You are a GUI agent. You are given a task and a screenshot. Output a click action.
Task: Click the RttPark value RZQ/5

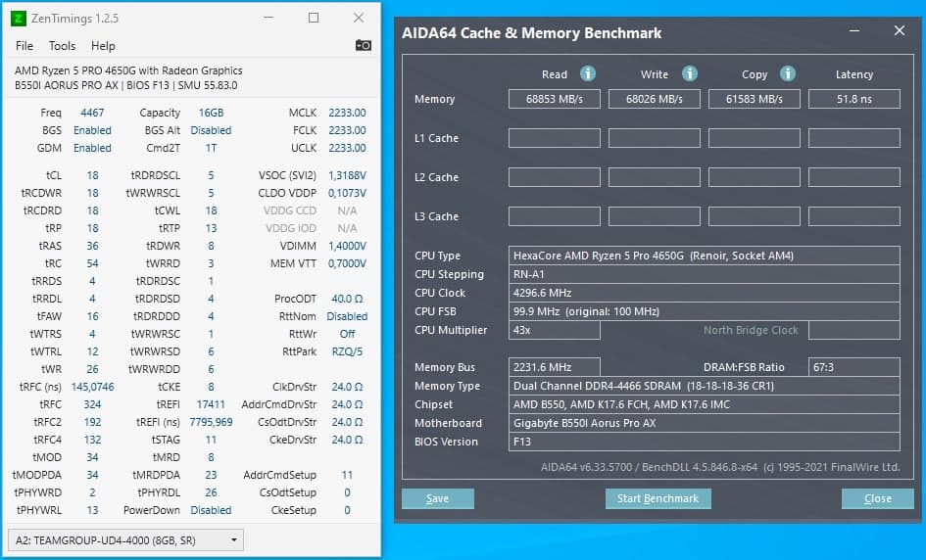(x=347, y=351)
